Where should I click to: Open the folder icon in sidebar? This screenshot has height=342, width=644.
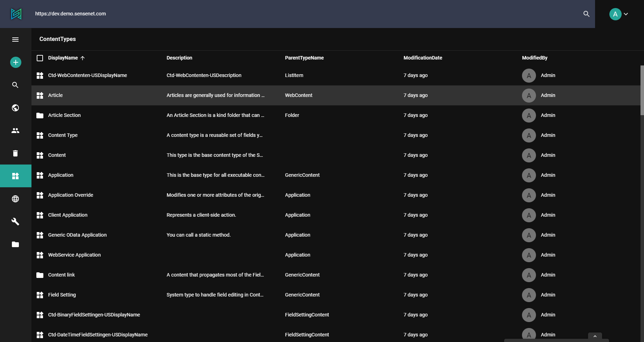pyautogui.click(x=15, y=244)
